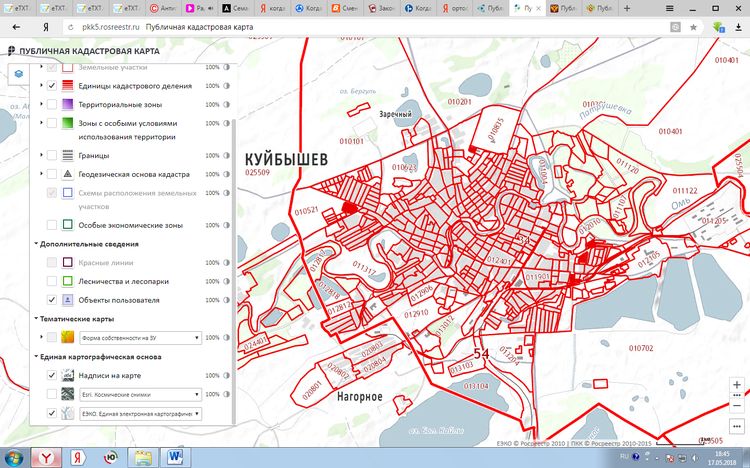Switch to the Антиплагиат browser tab
The width and height of the screenshot is (750, 468).
click(x=163, y=8)
